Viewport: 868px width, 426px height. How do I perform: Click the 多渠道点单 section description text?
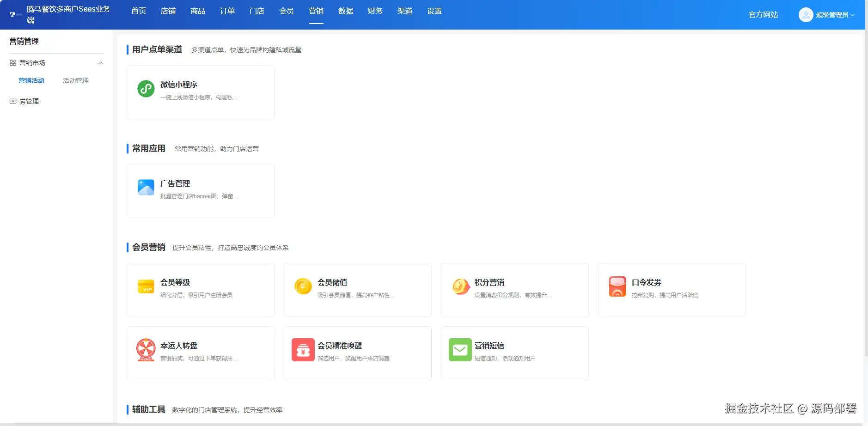pyautogui.click(x=246, y=50)
